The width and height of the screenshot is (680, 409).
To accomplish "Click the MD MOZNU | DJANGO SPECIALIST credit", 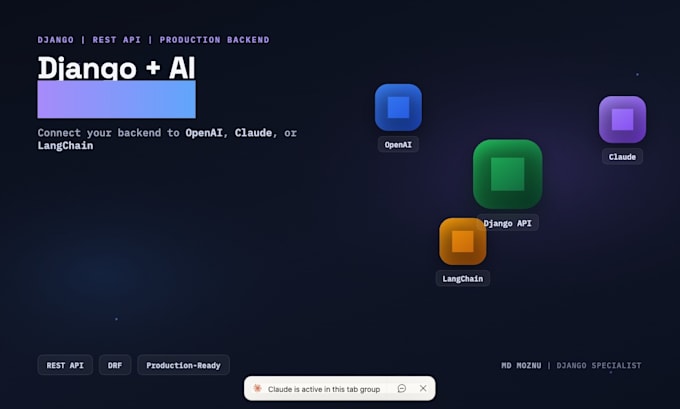I will pyautogui.click(x=571, y=366).
